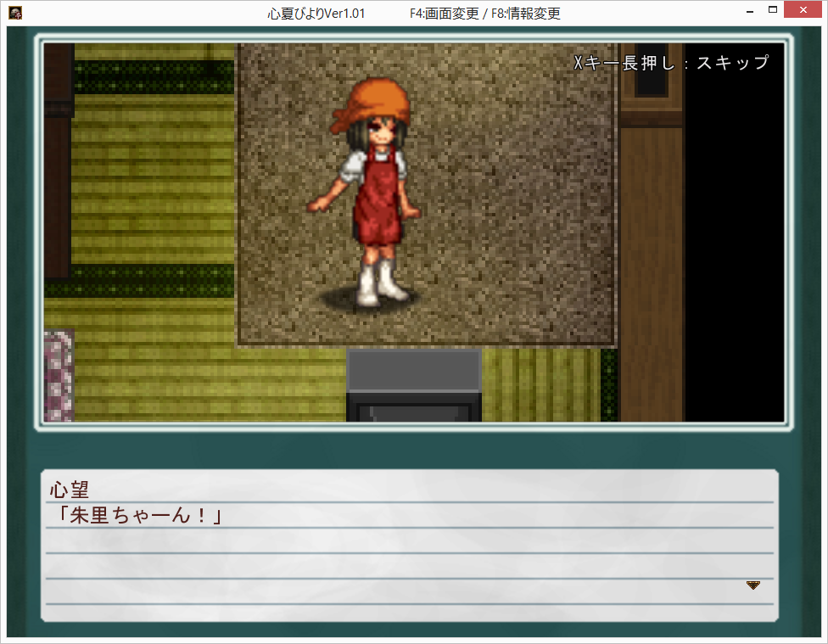Click the gray television set at bottom
This screenshot has height=644, width=828.
413,385
